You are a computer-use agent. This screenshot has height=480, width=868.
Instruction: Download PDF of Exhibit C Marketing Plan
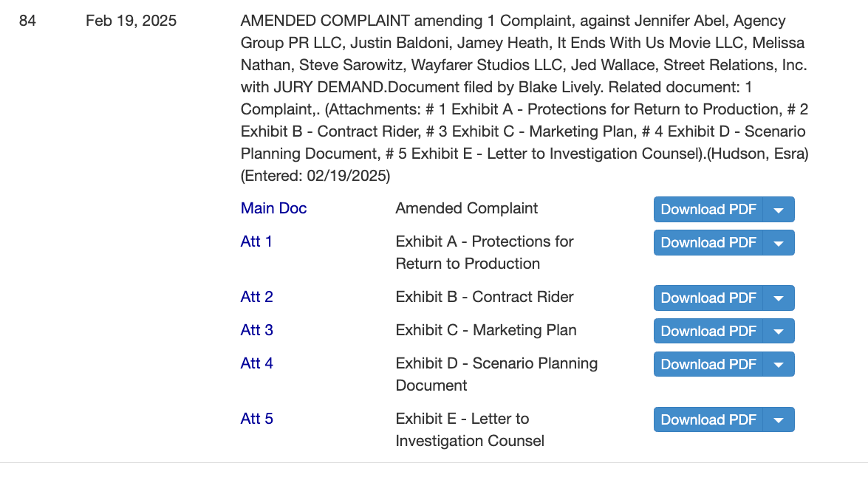pyautogui.click(x=708, y=331)
